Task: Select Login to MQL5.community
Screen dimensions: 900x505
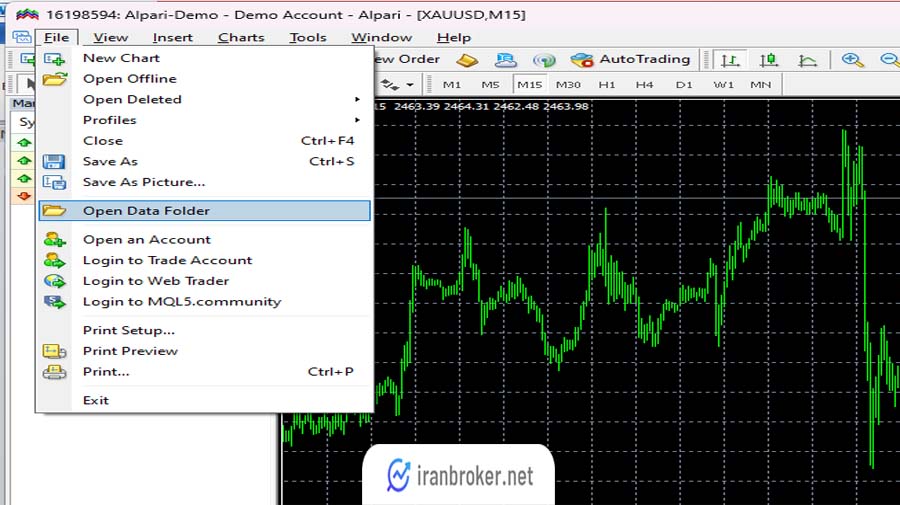Action: tap(204, 301)
